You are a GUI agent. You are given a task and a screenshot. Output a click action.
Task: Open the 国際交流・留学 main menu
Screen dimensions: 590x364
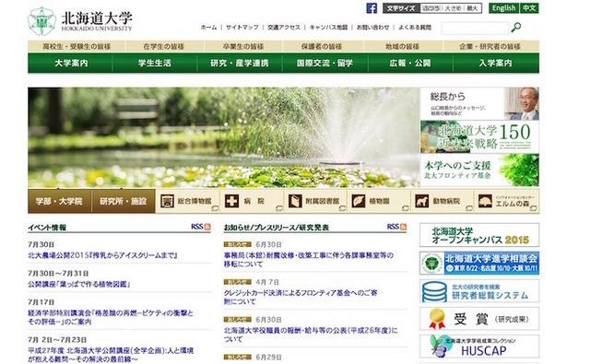pos(324,63)
